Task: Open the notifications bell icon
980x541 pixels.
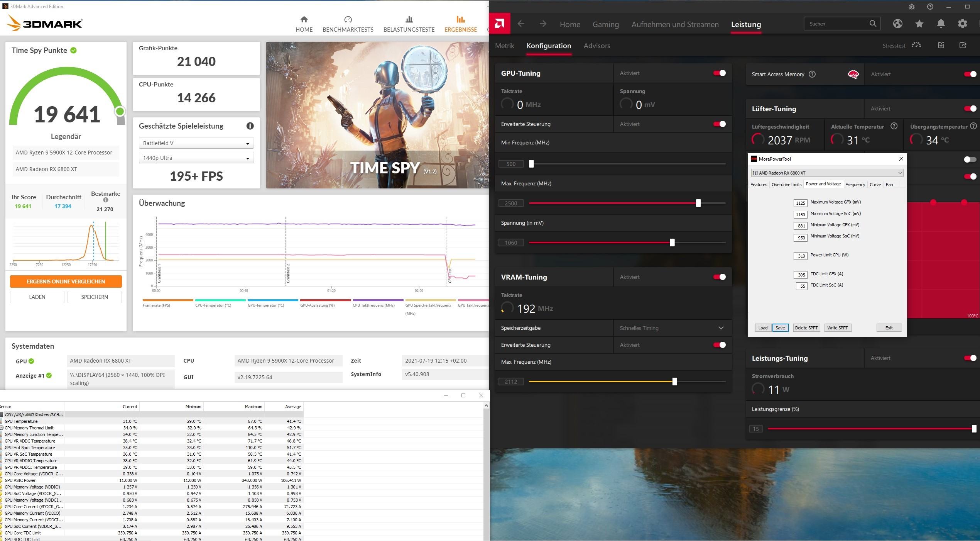Action: click(x=941, y=24)
